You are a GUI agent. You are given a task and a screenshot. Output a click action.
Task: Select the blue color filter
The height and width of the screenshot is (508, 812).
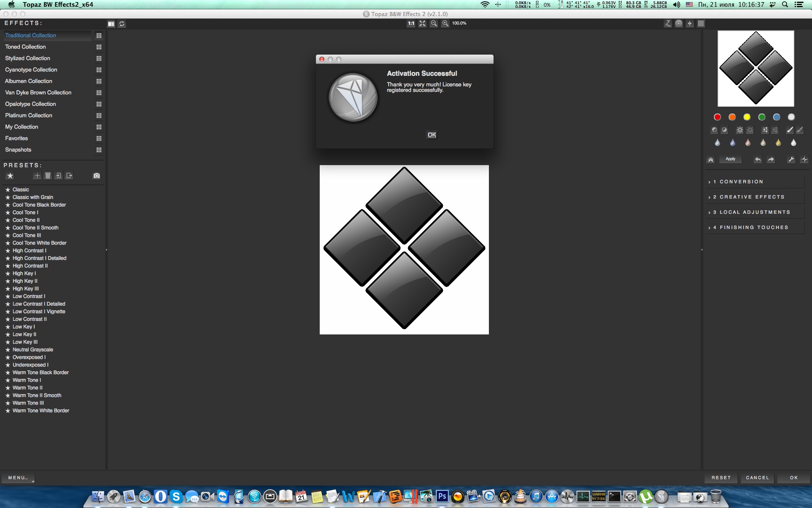[x=776, y=117]
